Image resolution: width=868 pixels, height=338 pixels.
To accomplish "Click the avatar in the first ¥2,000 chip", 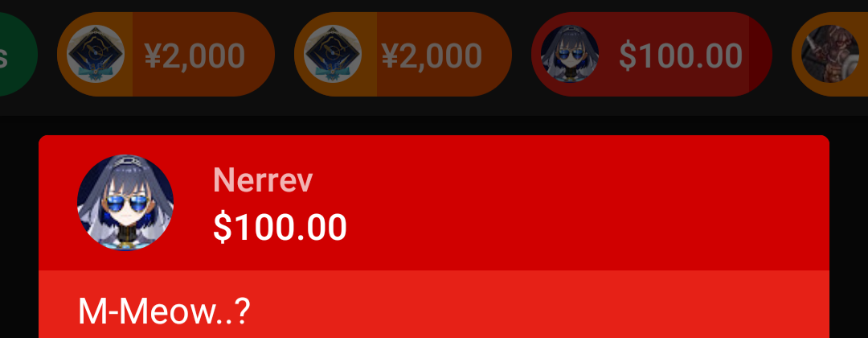I will click(x=95, y=54).
